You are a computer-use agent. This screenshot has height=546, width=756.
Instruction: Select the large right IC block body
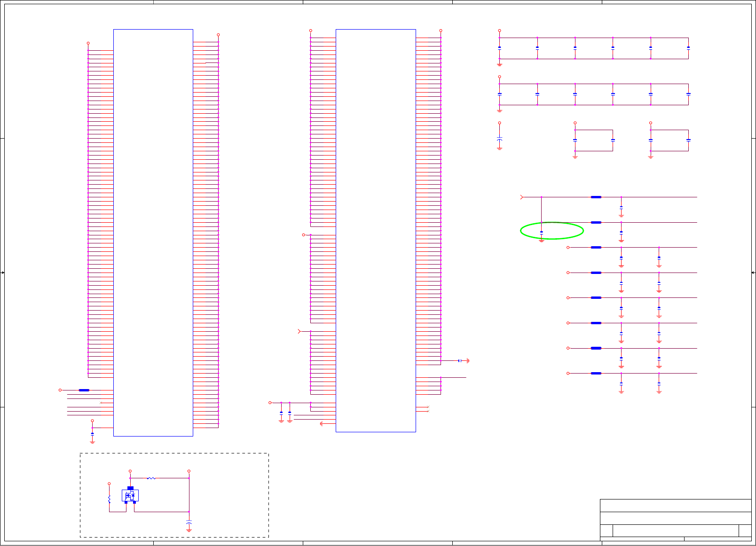(376, 230)
